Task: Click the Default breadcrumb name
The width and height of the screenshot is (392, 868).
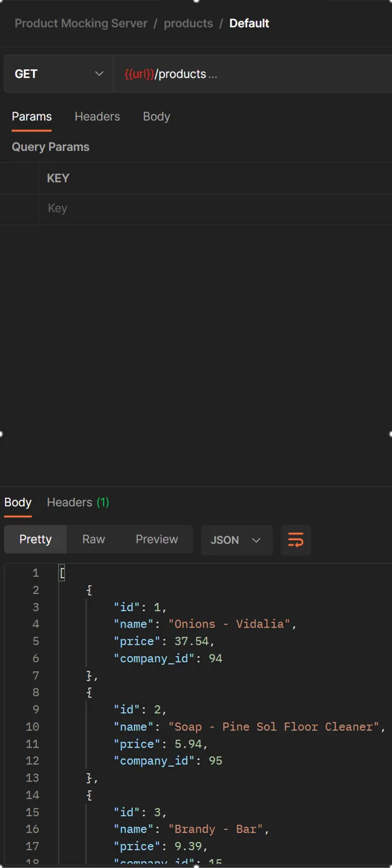Action: tap(249, 23)
